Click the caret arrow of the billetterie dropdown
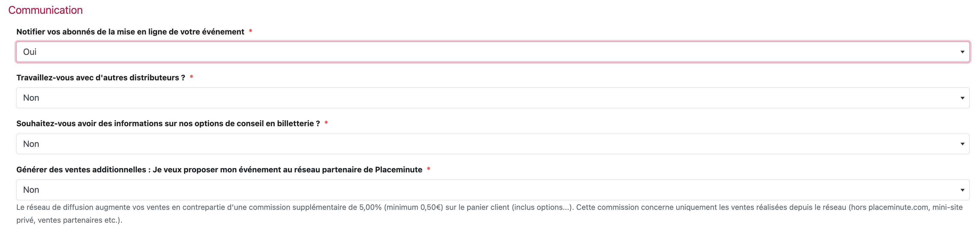980x232 pixels. point(962,144)
